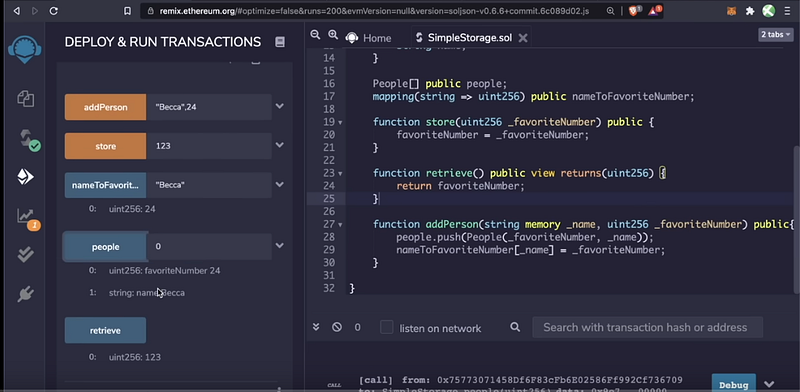
Task: Click the browser forward arrow
Action: tap(35, 11)
